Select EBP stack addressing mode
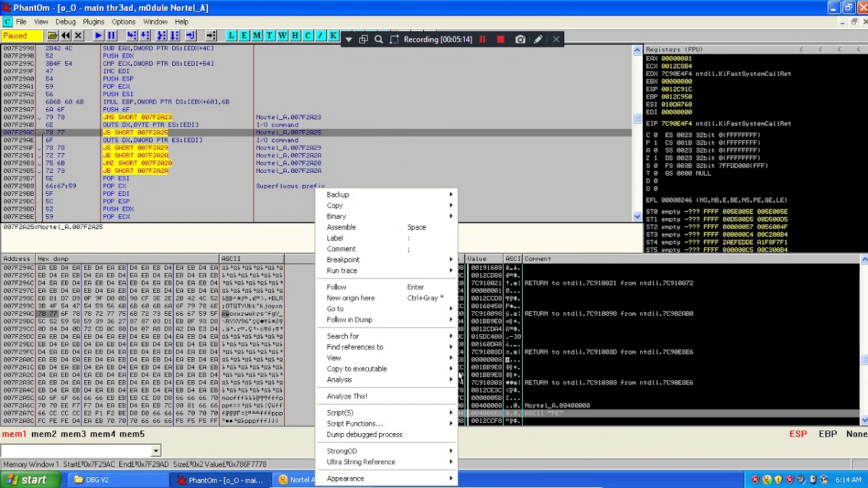This screenshot has height=488, width=868. pos(827,434)
